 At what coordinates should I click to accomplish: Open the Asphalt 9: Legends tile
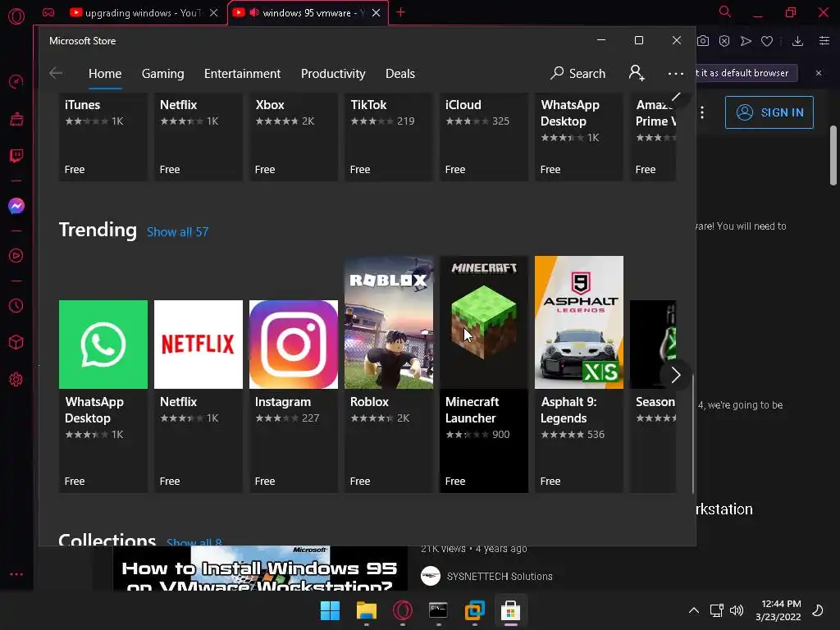pos(579,374)
